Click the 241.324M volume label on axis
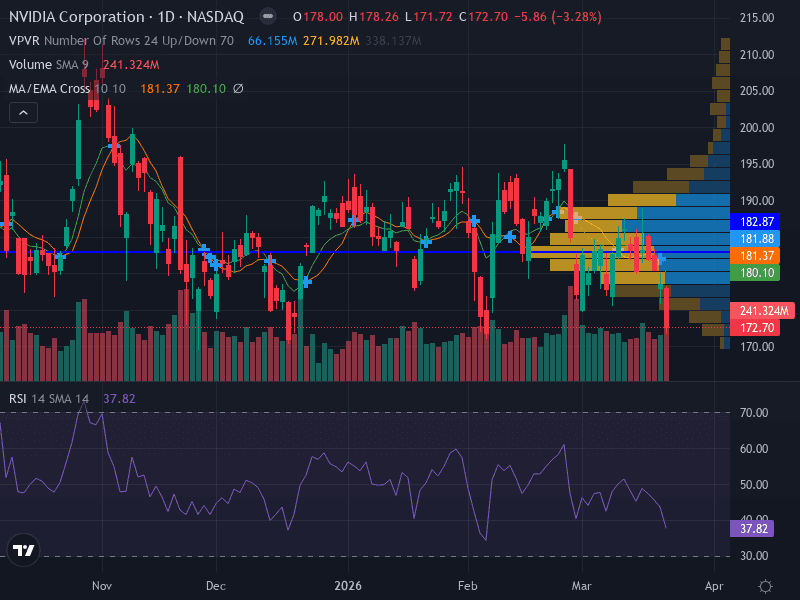 click(x=762, y=311)
